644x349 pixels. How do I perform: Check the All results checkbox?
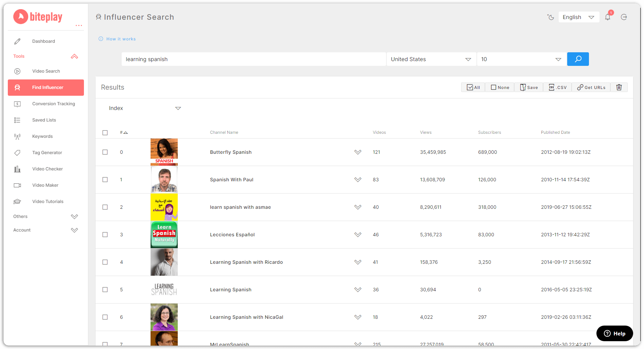coord(473,87)
